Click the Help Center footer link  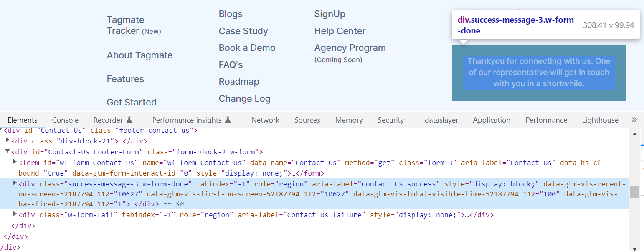tap(340, 31)
